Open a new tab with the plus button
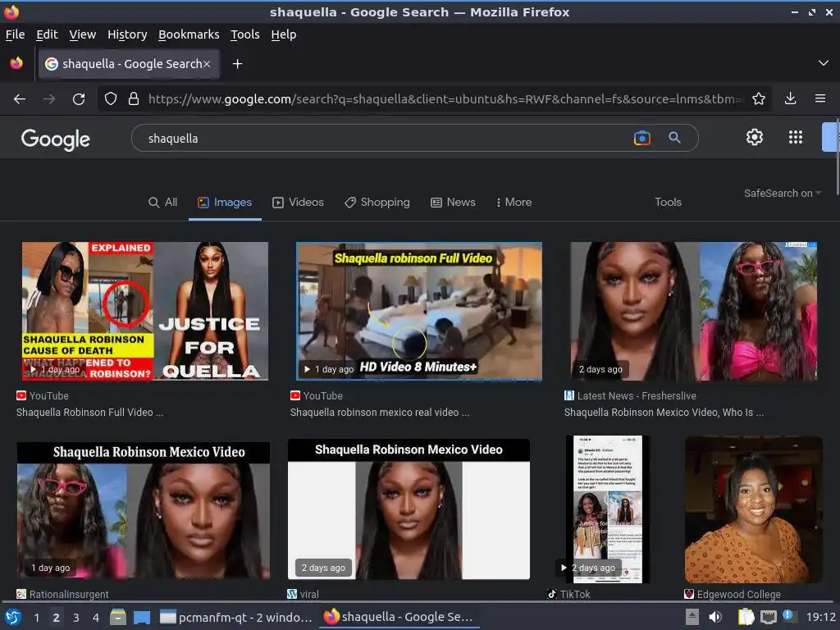 click(x=237, y=64)
